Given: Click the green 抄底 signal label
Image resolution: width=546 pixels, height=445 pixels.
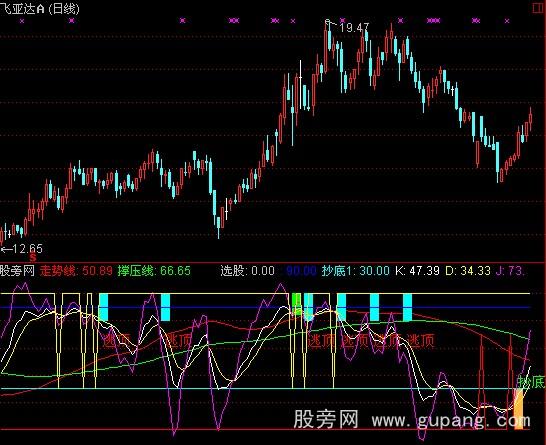Looking at the screenshot, I should tap(531, 382).
